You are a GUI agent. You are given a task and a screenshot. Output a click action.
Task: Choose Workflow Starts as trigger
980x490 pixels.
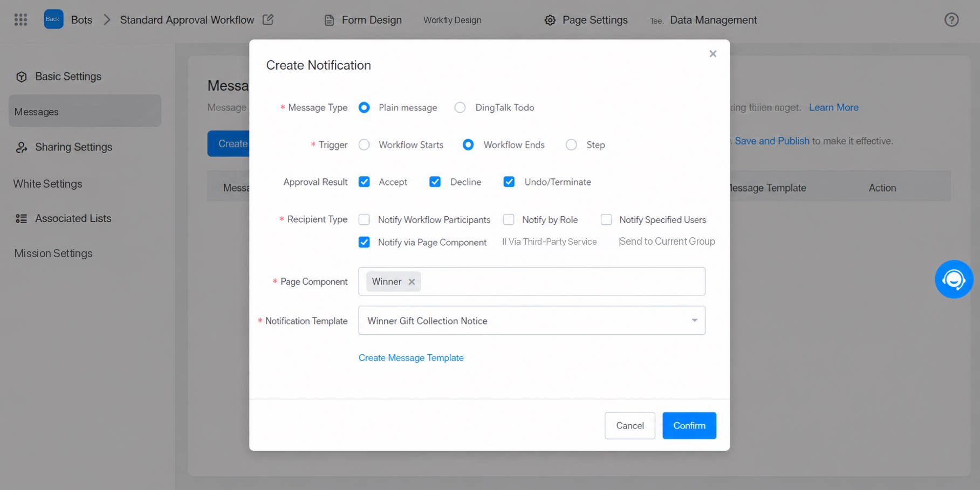364,144
